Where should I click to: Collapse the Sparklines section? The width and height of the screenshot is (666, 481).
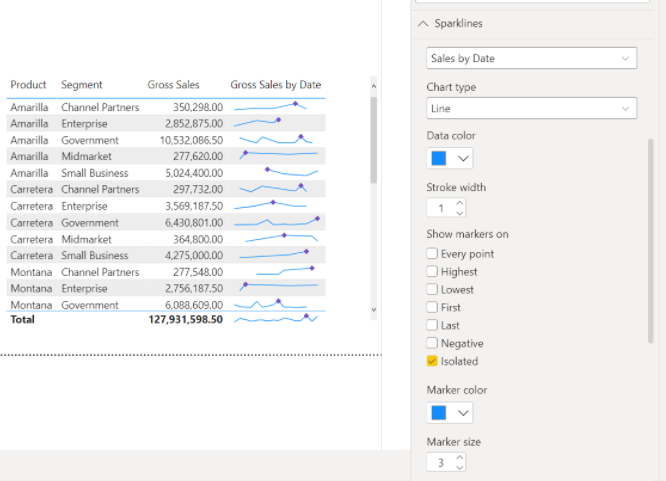423,24
